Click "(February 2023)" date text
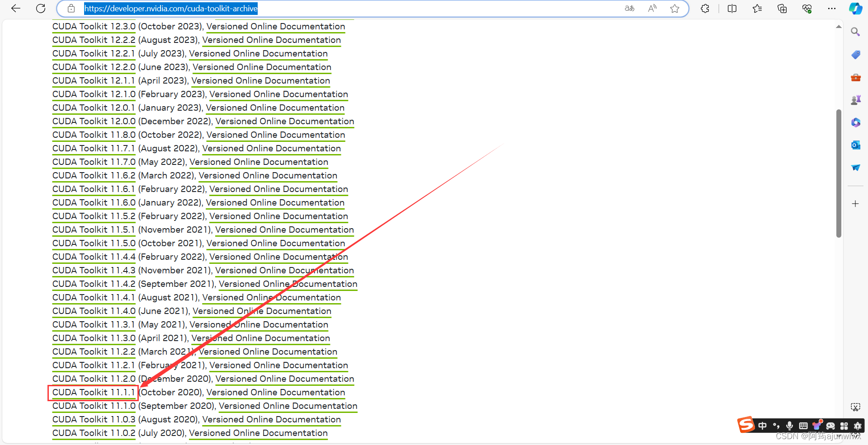The height and width of the screenshot is (445, 868). pos(173,94)
